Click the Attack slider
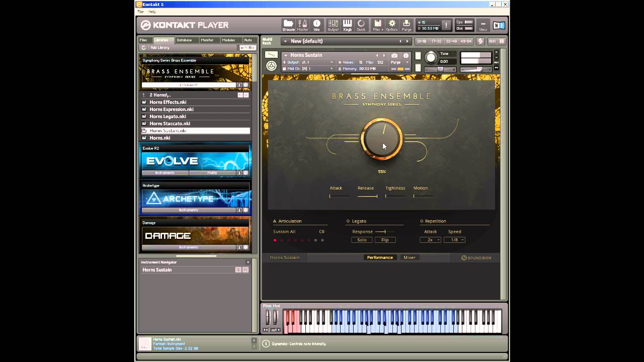644x362 pixels. 339,196
